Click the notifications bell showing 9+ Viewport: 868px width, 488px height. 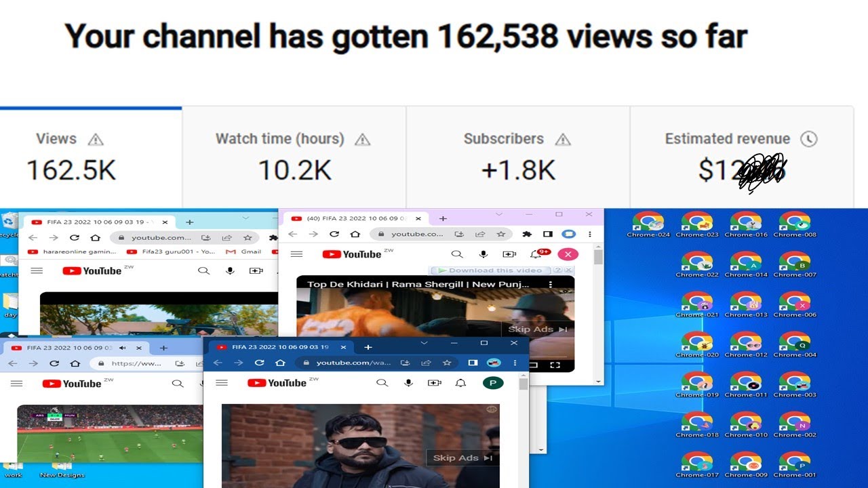pyautogui.click(x=538, y=254)
